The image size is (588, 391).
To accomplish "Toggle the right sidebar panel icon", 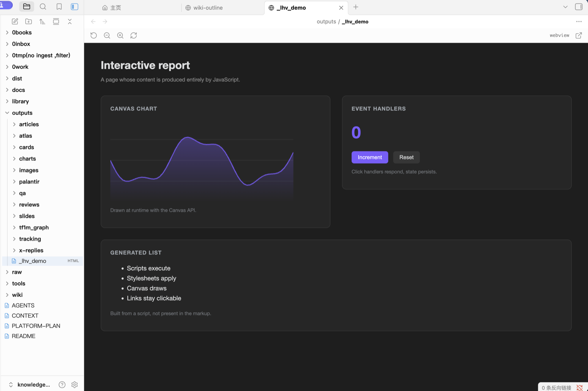I will point(579,7).
